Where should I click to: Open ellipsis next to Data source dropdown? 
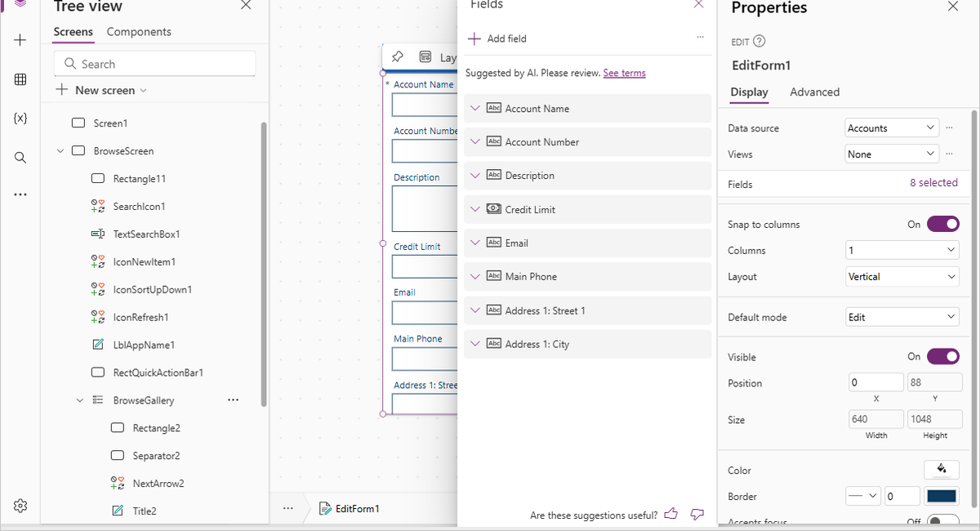[949, 127]
